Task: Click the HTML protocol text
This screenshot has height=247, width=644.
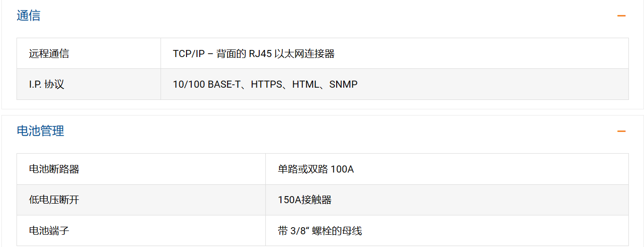Action: (306, 85)
